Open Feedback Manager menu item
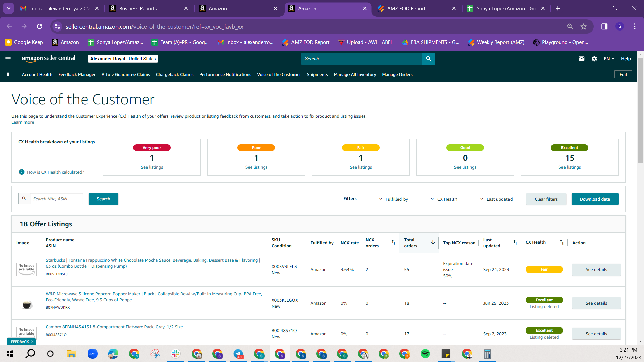The width and height of the screenshot is (644, 362). 77,74
